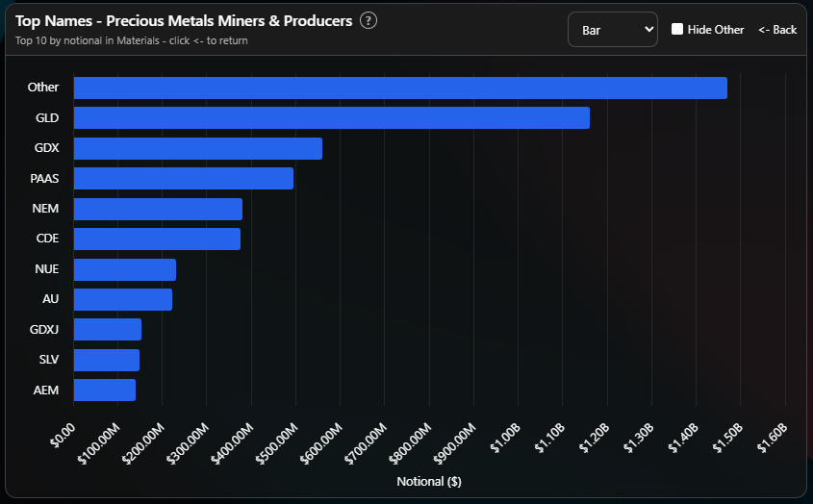Click the Notional ($) axis title
Screen dimensions: 813x504
(429, 482)
